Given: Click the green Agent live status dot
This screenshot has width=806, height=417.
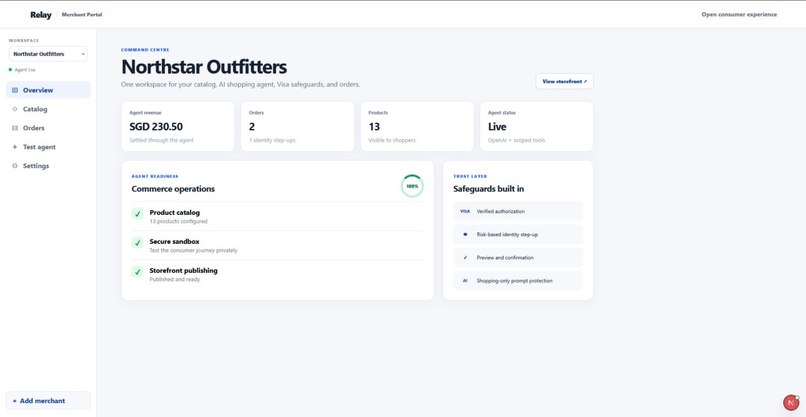Looking at the screenshot, I should (10, 70).
